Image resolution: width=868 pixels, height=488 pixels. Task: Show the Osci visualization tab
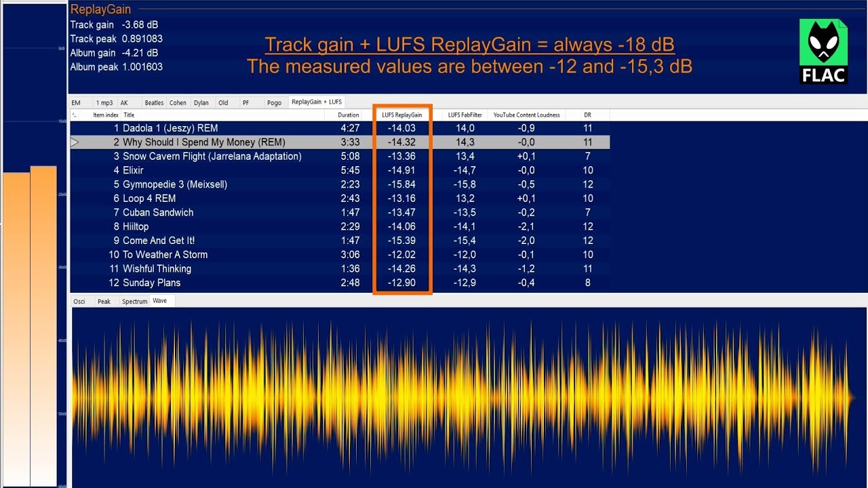(79, 301)
